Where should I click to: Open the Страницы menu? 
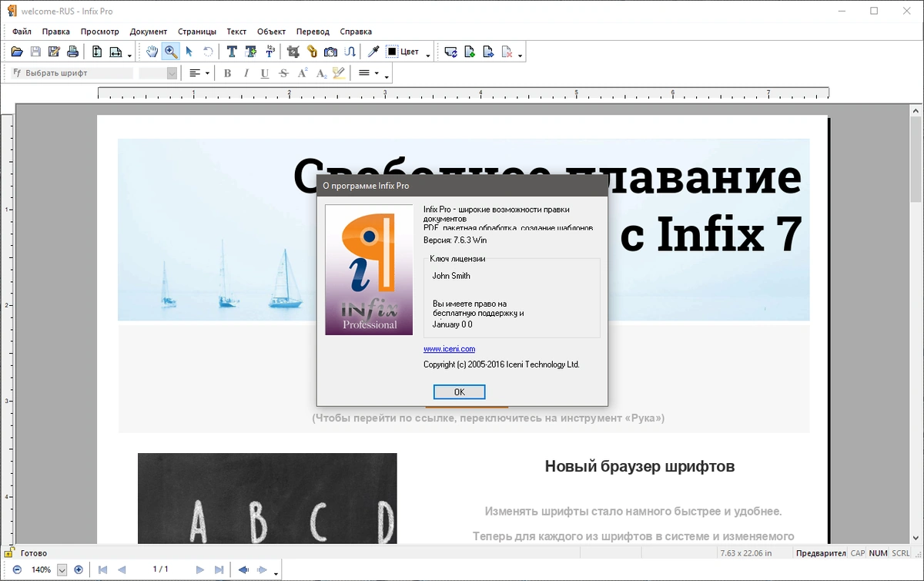pos(197,32)
